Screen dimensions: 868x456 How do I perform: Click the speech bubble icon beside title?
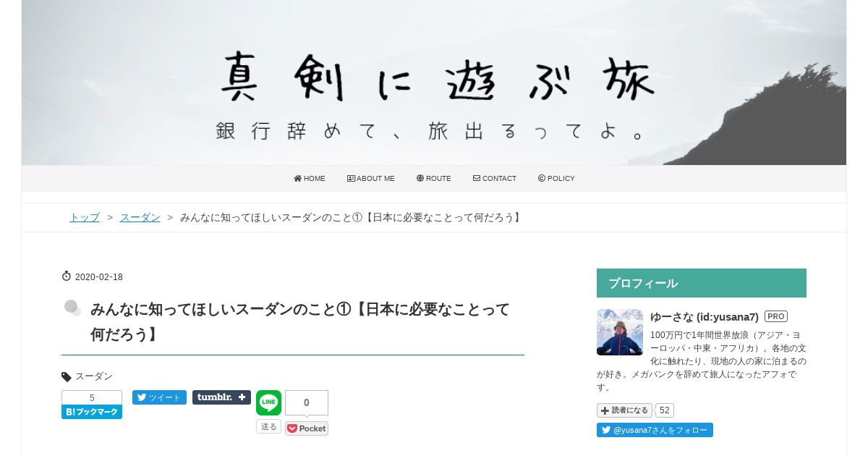tap(72, 308)
